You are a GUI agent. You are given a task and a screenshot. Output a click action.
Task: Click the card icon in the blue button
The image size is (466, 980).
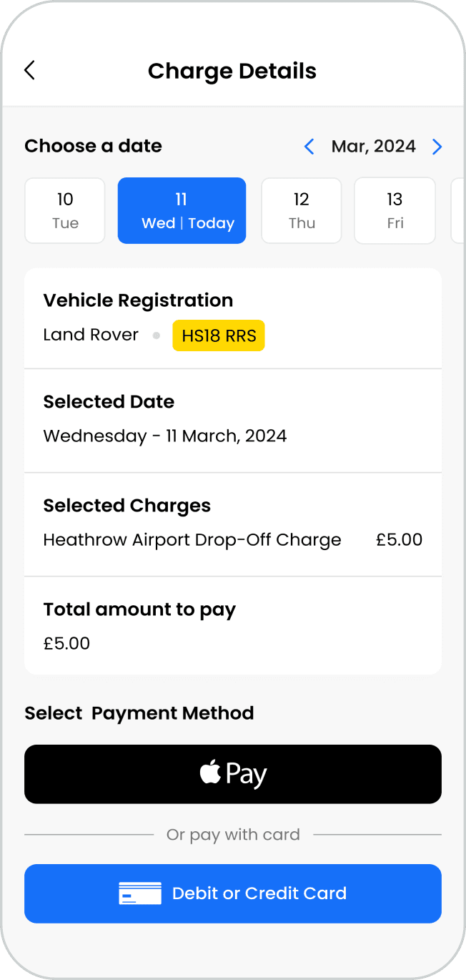tap(140, 893)
